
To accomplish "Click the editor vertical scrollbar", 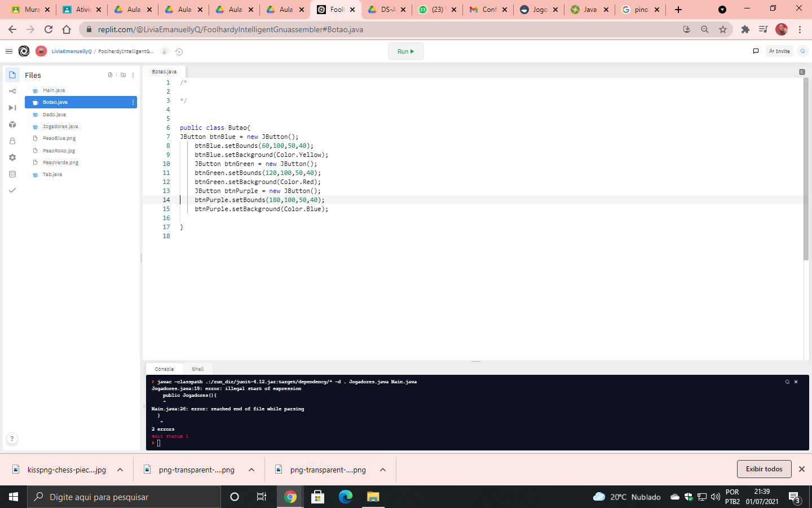I will click(806, 169).
